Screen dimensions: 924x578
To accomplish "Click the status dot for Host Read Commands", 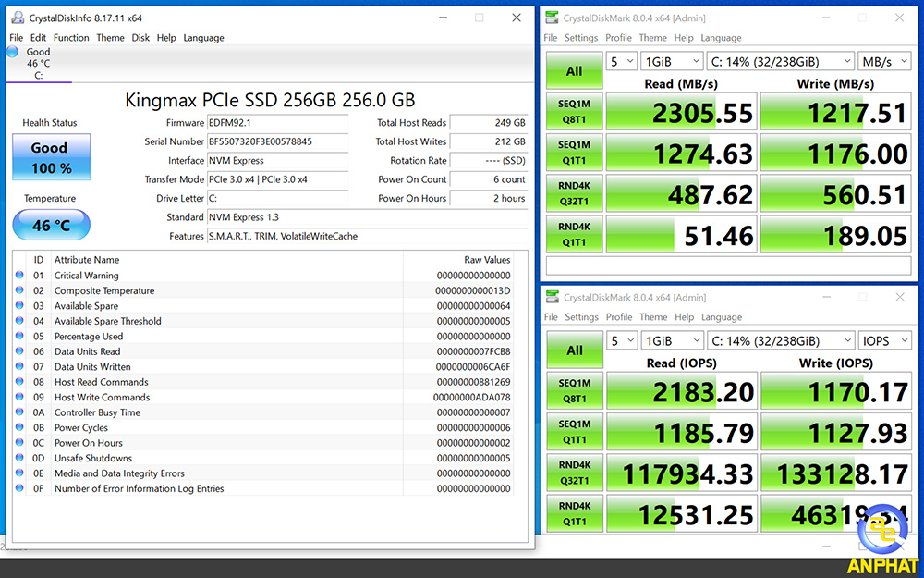I will coord(19,382).
